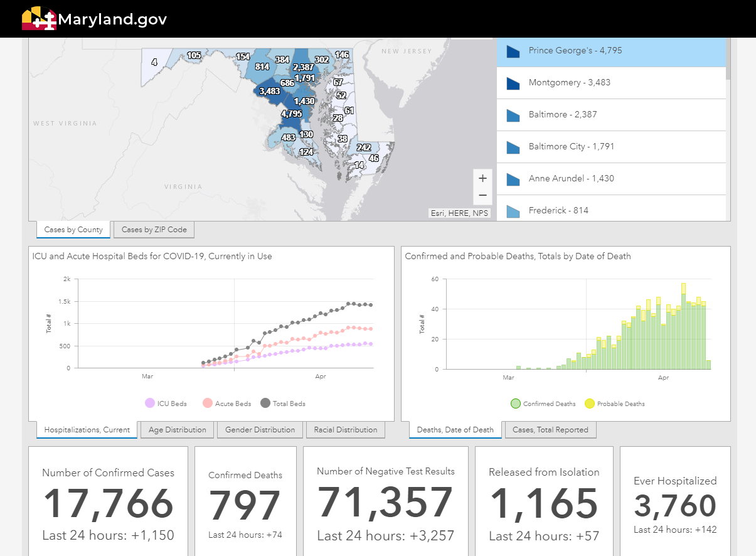Image resolution: width=756 pixels, height=556 pixels.
Task: Click Frederick county shape icon
Action: (513, 211)
